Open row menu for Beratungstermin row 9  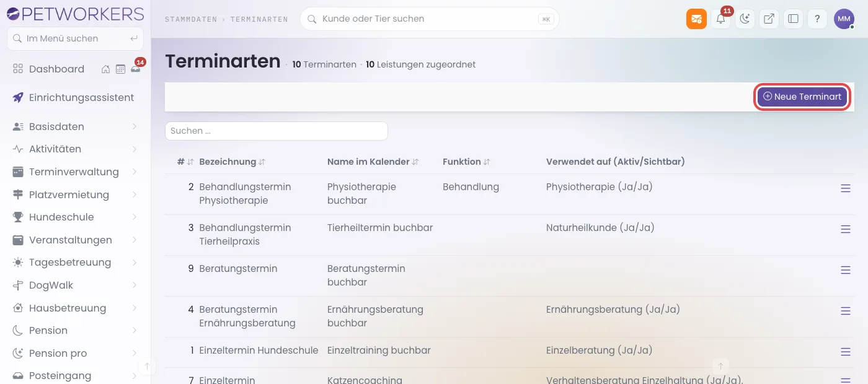pyautogui.click(x=845, y=270)
